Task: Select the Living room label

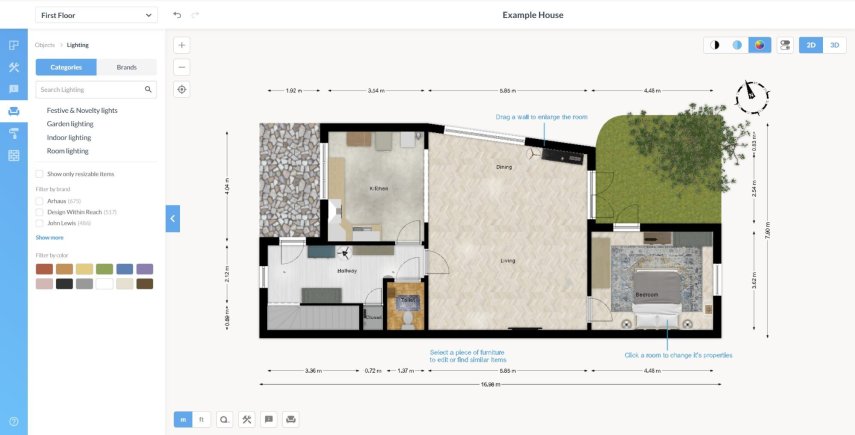Action: [x=508, y=261]
